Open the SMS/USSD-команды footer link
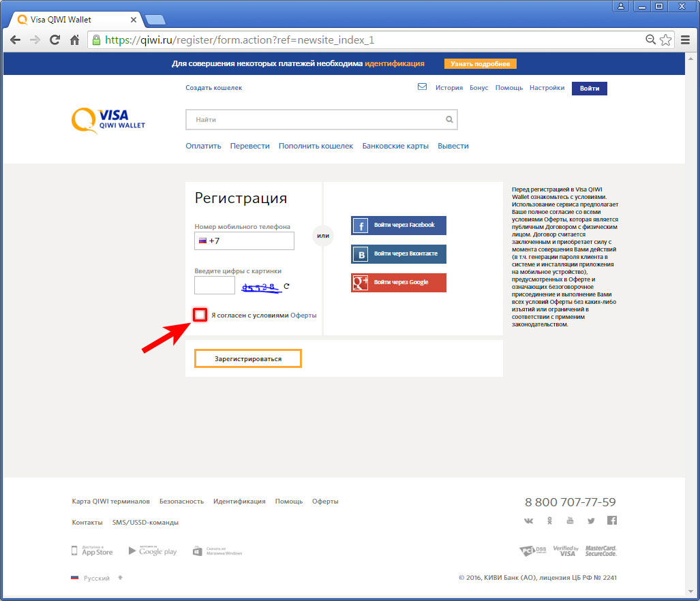The height and width of the screenshot is (601, 700). point(145,522)
